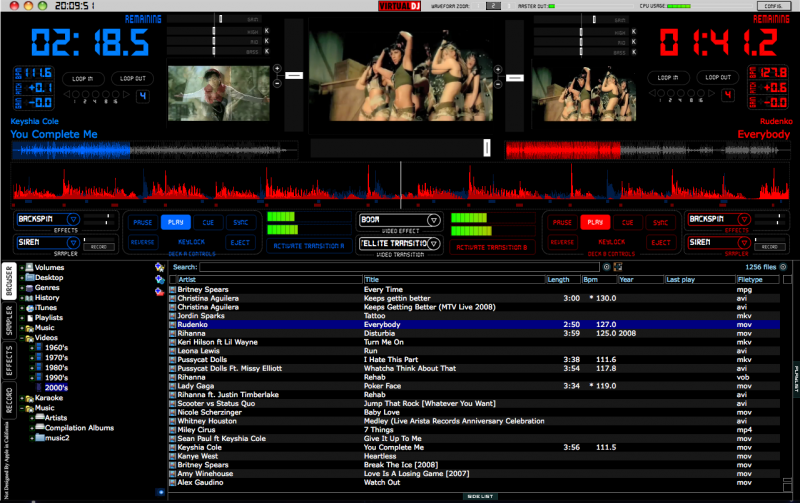The width and height of the screenshot is (800, 503).
Task: Halve loop length with deck B left arrow
Action: click(652, 93)
